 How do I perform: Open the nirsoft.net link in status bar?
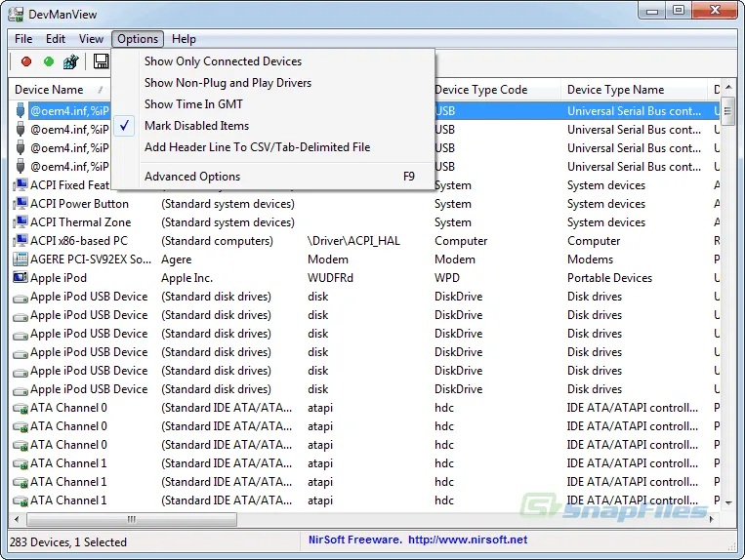(468, 540)
